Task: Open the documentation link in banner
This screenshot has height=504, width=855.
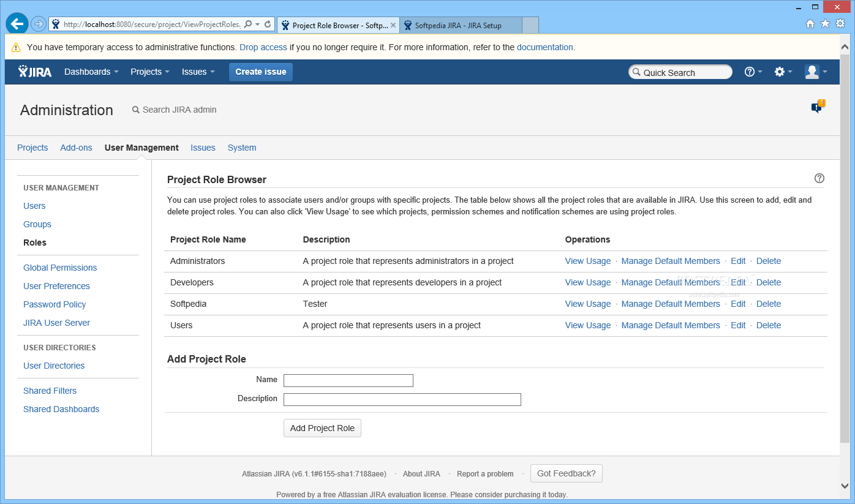Action: (x=545, y=47)
